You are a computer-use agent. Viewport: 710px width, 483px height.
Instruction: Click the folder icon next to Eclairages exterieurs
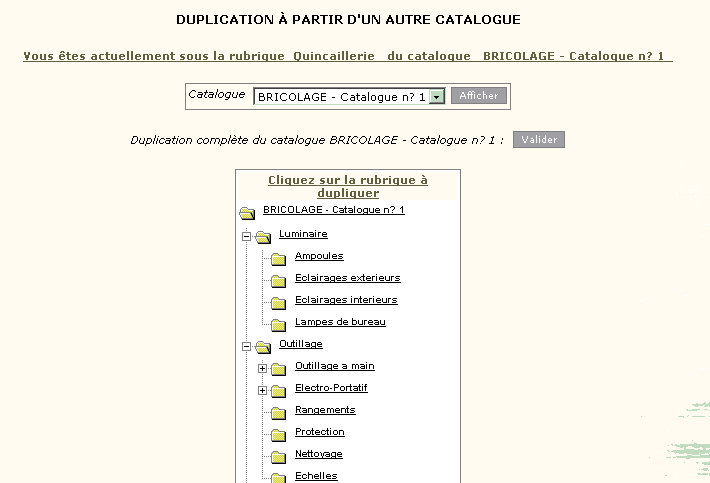278,281
